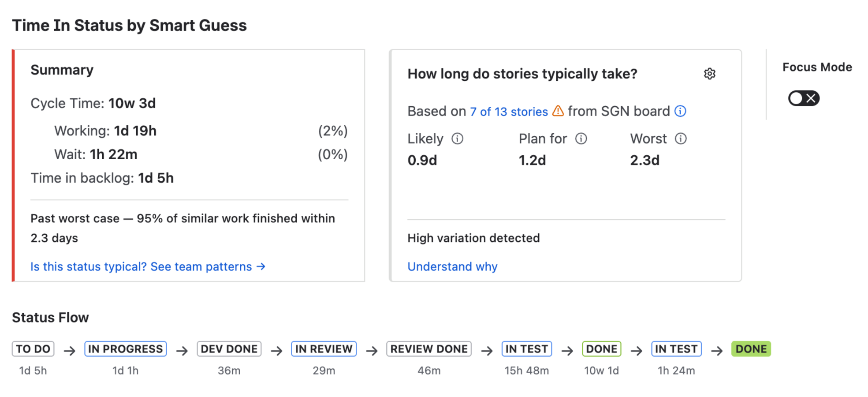
Task: Click the Cycle Time value 10w 3d
Action: point(132,103)
